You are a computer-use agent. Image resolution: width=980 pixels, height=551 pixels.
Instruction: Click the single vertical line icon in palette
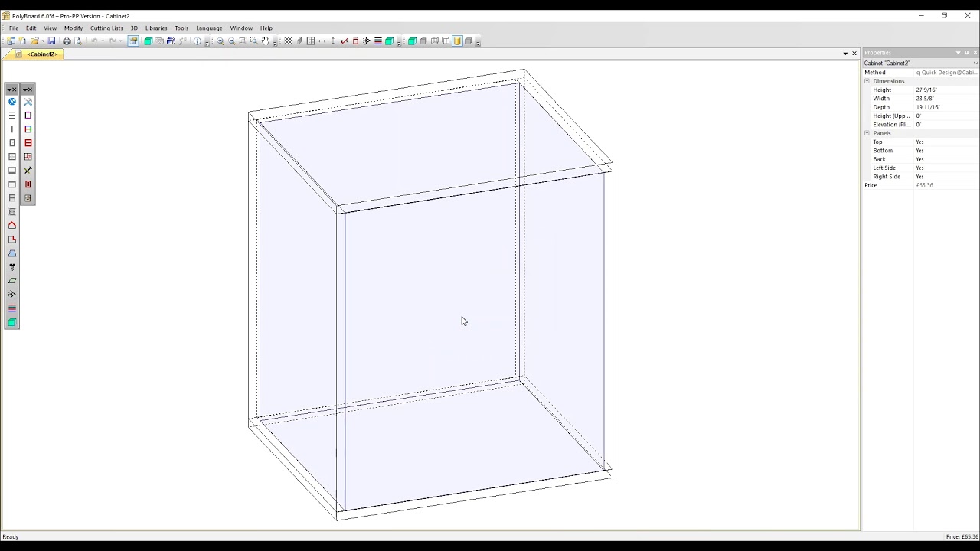pos(12,129)
